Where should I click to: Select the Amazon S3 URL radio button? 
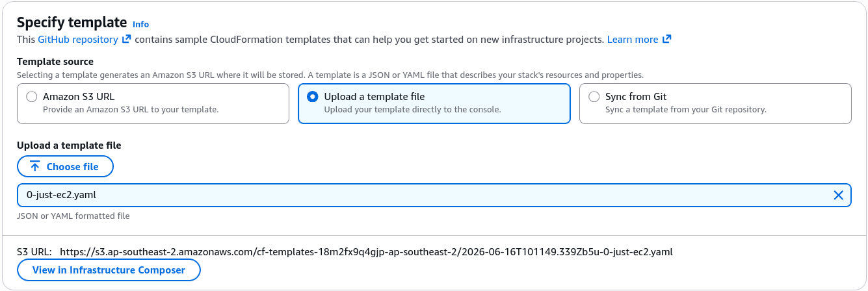coord(31,97)
